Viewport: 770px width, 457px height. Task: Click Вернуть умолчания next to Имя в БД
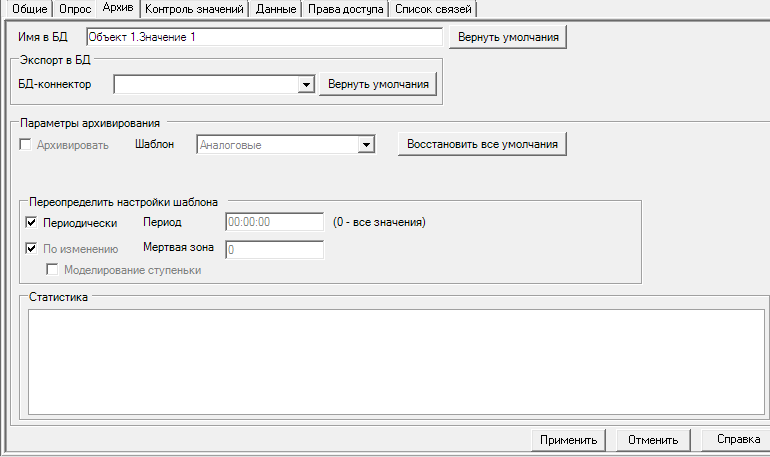tap(508, 37)
